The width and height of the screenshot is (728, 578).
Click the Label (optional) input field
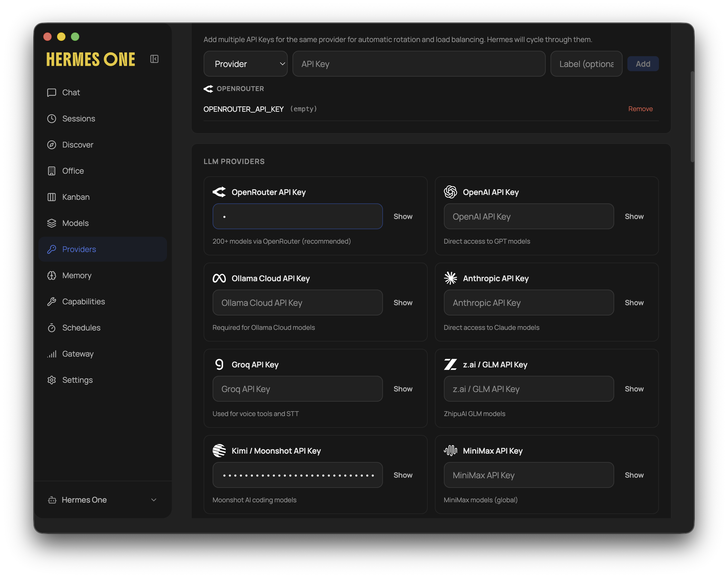tap(586, 64)
